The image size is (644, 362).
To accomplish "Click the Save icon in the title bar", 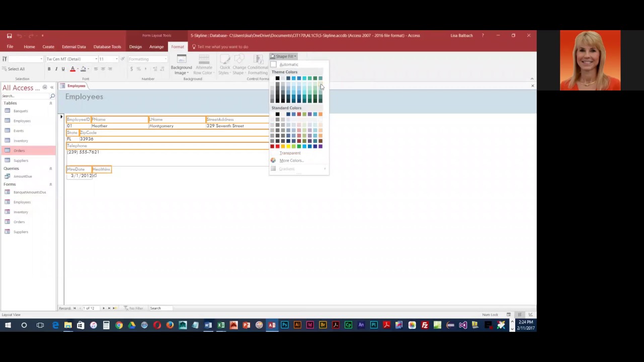I will click(9, 36).
